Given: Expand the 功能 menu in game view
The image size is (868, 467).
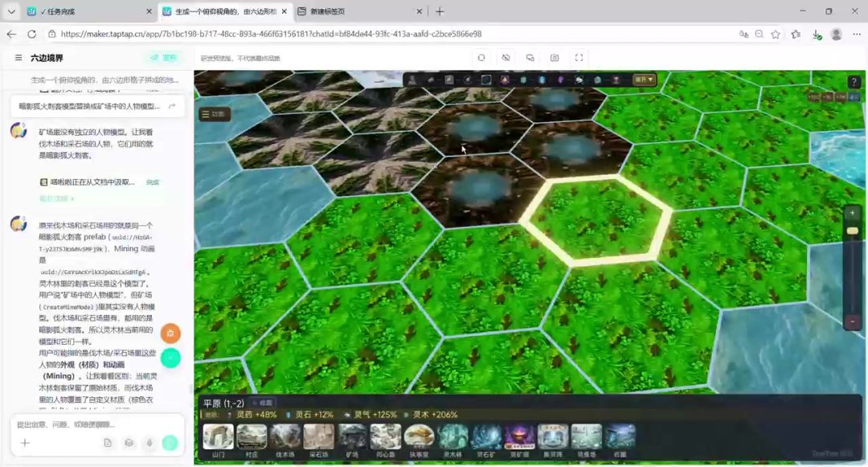Looking at the screenshot, I should click(214, 114).
